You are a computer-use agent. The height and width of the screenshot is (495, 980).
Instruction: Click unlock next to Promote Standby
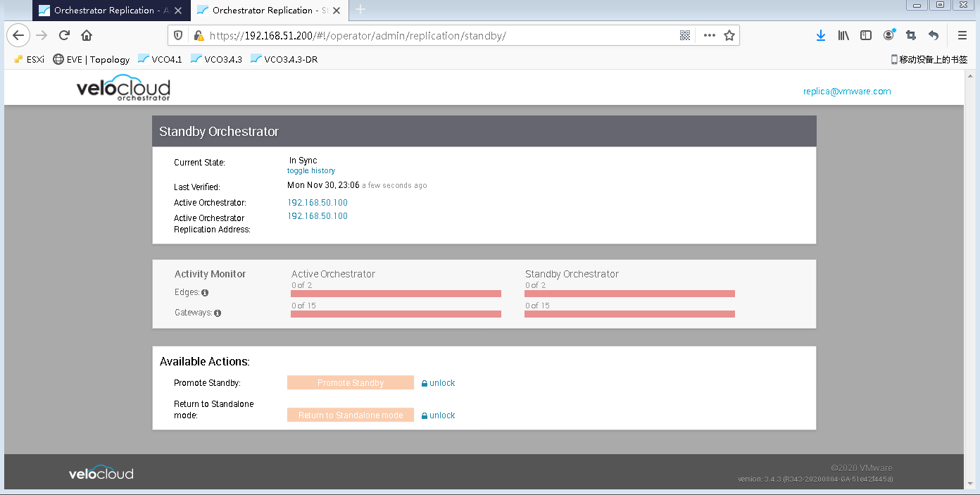pos(438,383)
